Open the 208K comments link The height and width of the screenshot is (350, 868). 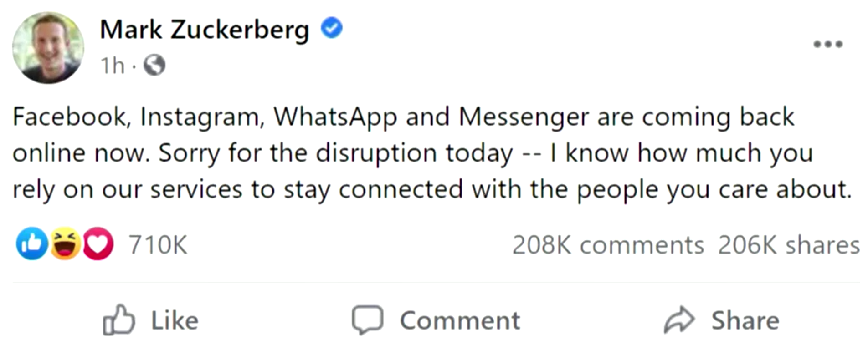(x=608, y=245)
